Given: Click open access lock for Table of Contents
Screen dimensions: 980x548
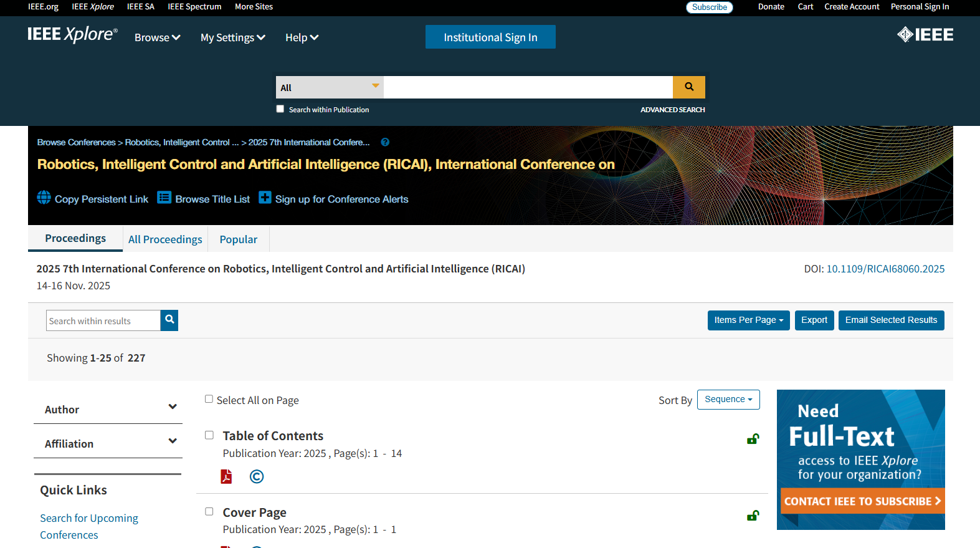Looking at the screenshot, I should pyautogui.click(x=753, y=439).
